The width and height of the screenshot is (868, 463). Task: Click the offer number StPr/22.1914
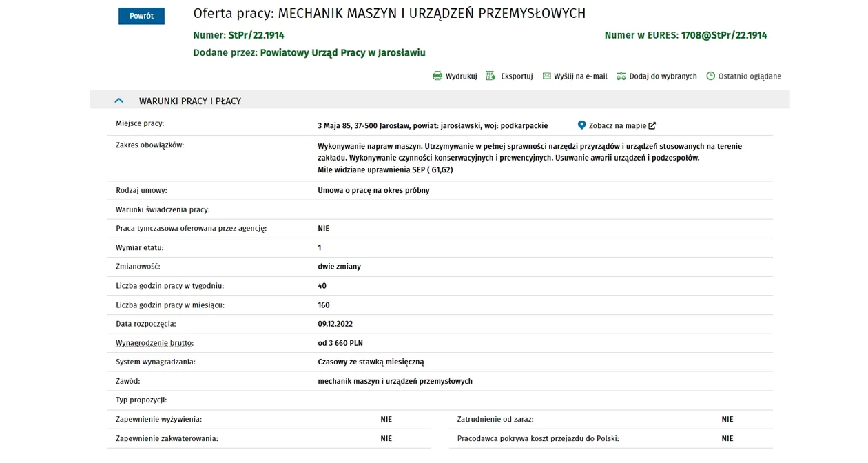click(x=256, y=35)
